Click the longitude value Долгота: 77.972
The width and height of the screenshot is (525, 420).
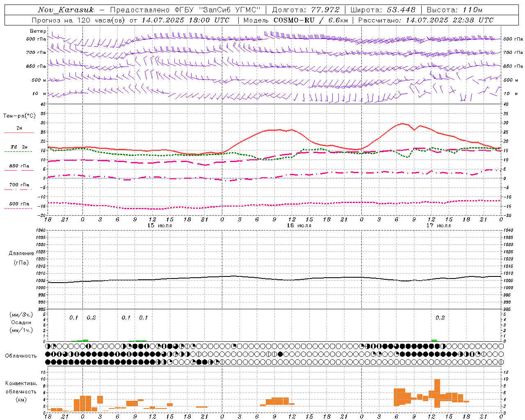coord(306,10)
